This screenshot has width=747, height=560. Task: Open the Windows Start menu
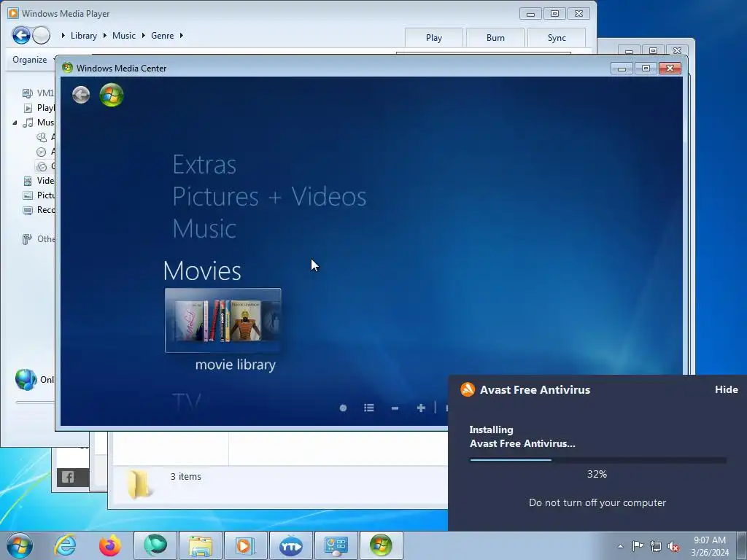coord(20,545)
